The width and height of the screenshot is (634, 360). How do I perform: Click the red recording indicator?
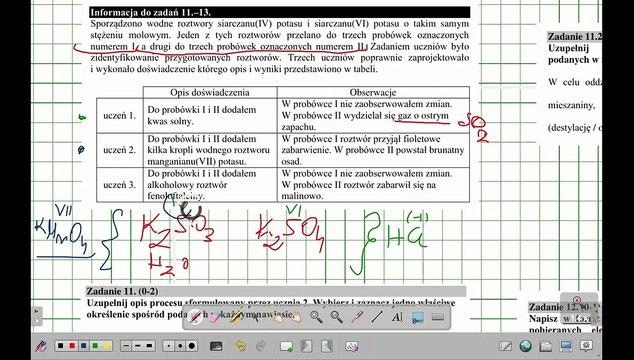pyautogui.click(x=577, y=301)
